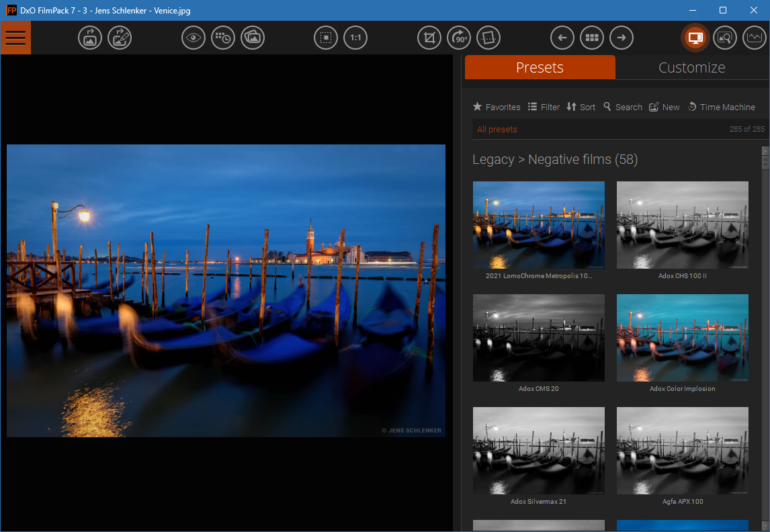
Task: Show Favorites presets
Action: tap(497, 107)
